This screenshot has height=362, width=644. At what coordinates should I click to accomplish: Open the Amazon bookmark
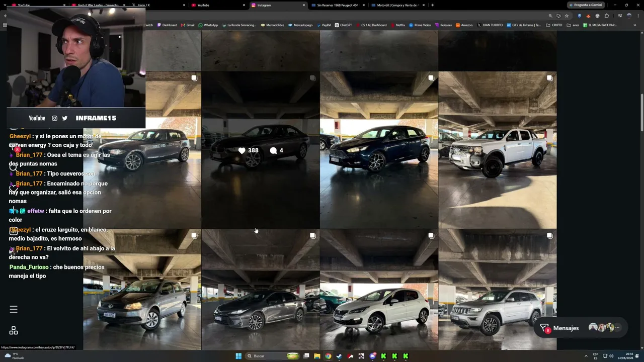pyautogui.click(x=464, y=25)
